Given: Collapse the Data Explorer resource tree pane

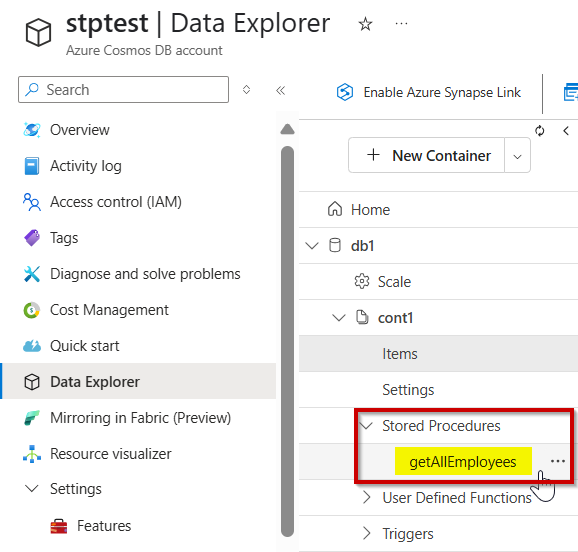Looking at the screenshot, I should pos(566,131).
